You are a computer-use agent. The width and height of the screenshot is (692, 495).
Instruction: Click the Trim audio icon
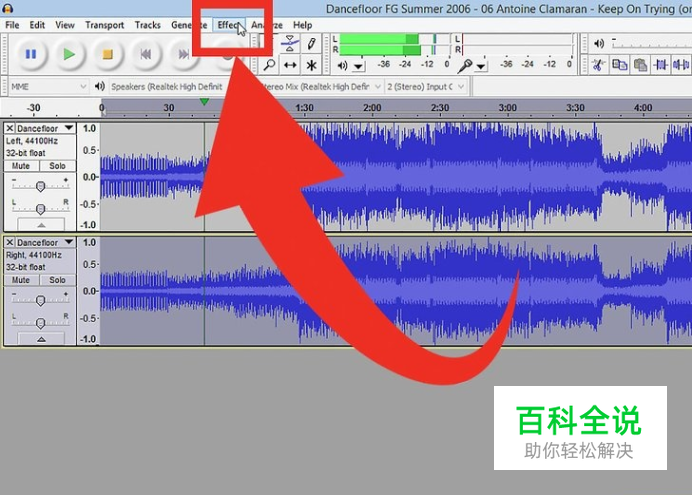pyautogui.click(x=661, y=65)
